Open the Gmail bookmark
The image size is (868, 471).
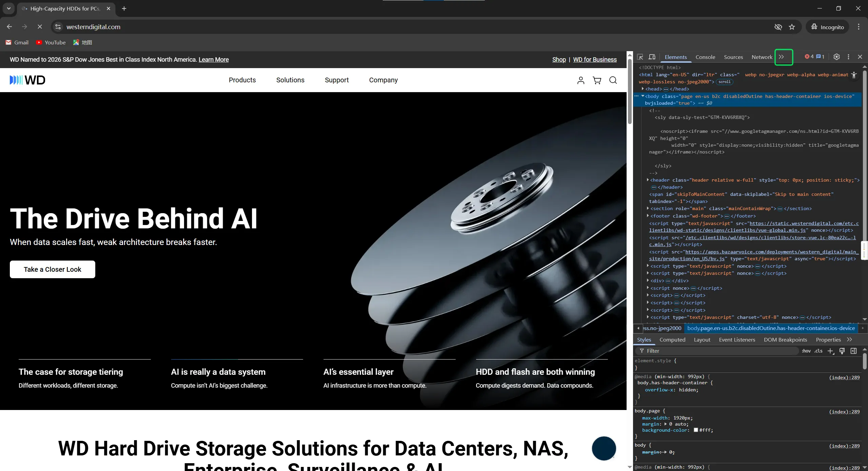(17, 42)
